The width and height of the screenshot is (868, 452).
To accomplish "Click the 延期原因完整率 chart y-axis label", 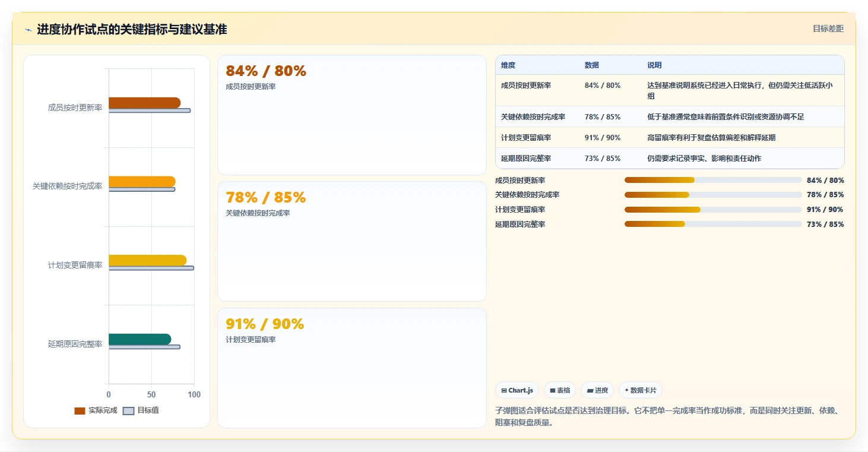I will [x=75, y=344].
